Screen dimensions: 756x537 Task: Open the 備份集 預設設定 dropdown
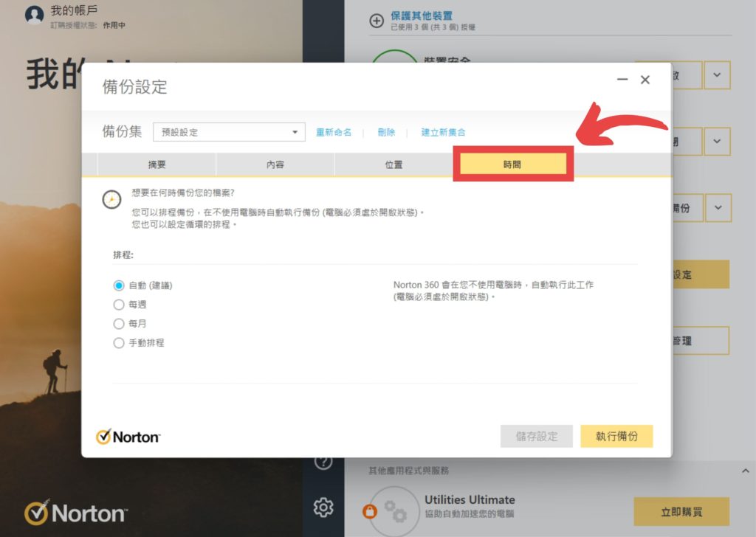(x=229, y=132)
